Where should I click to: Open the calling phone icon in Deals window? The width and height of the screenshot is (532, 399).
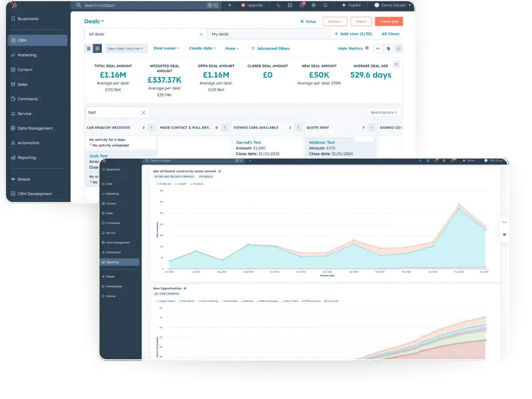[278, 5]
